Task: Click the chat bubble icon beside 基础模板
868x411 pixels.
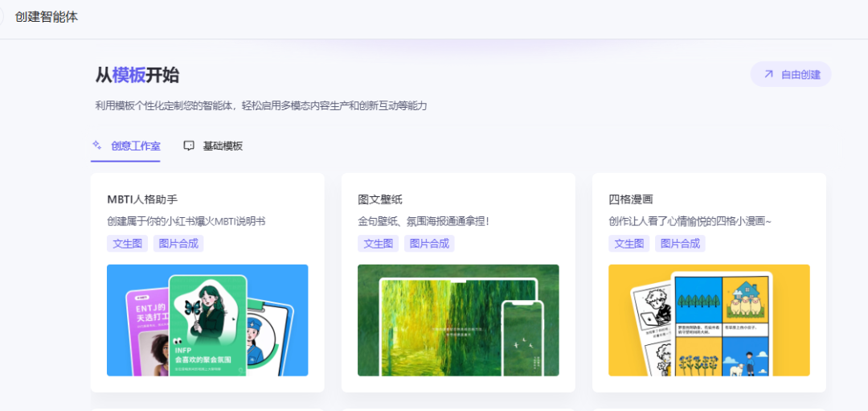Action: [189, 146]
